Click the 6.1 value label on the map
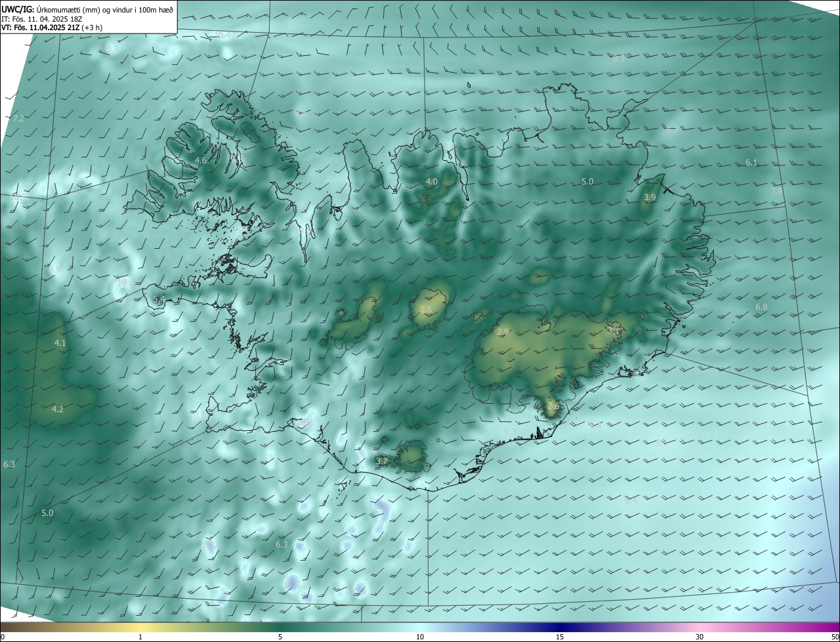840x642 pixels. 751,162
